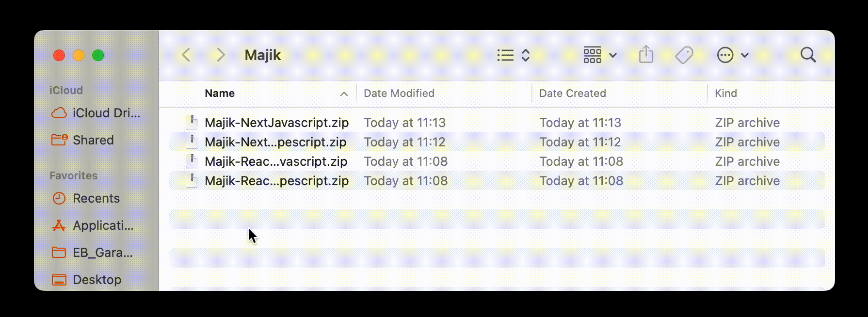Sort files by Date Created column
The width and height of the screenshot is (868, 317).
coord(572,93)
